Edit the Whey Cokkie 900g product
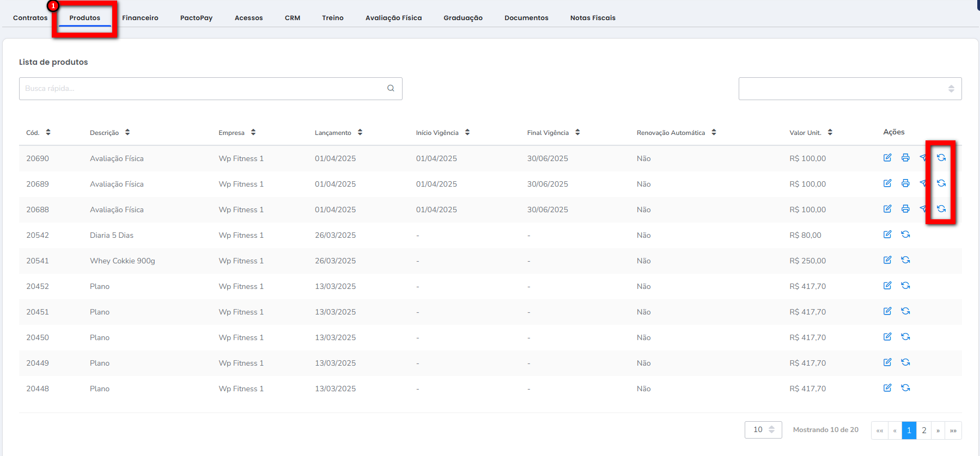The height and width of the screenshot is (456, 980). (887, 260)
